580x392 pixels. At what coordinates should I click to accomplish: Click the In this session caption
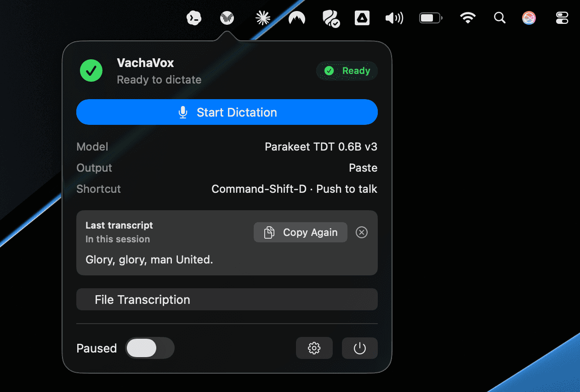118,239
